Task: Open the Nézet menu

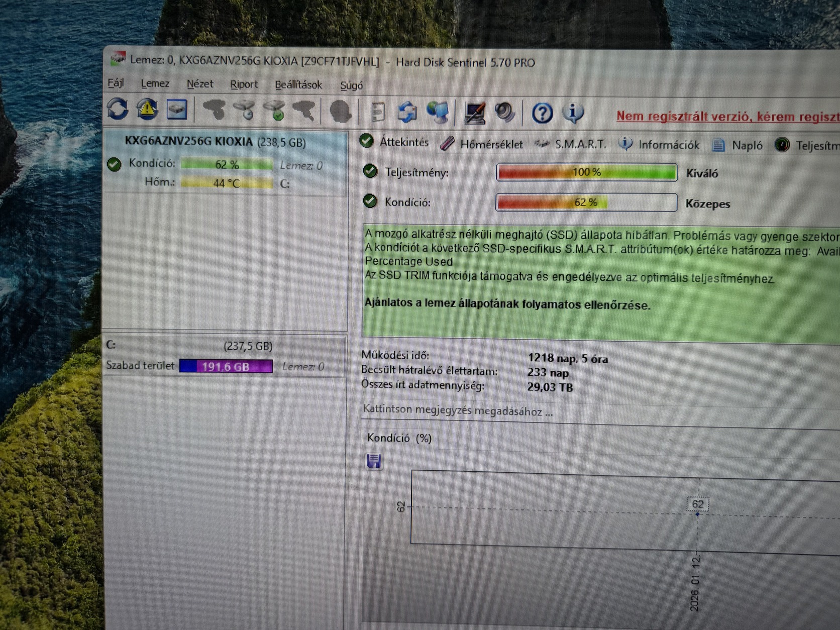Action: (200, 84)
